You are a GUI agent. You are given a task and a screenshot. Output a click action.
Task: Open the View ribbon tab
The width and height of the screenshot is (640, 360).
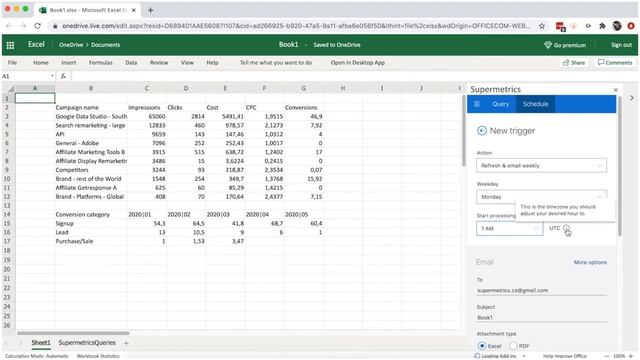coord(187,63)
